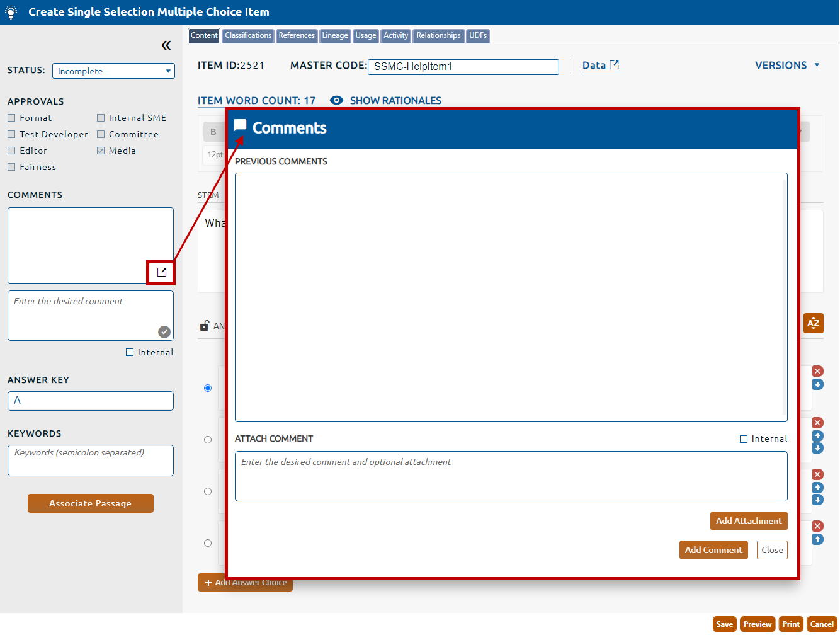Click the Master Code input field
This screenshot has width=840, height=635.
(x=463, y=67)
